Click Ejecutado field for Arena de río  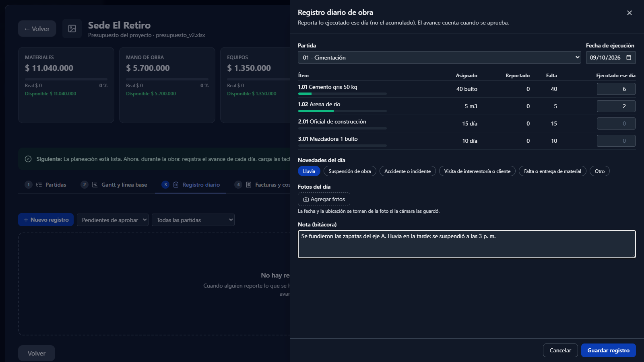click(x=616, y=106)
